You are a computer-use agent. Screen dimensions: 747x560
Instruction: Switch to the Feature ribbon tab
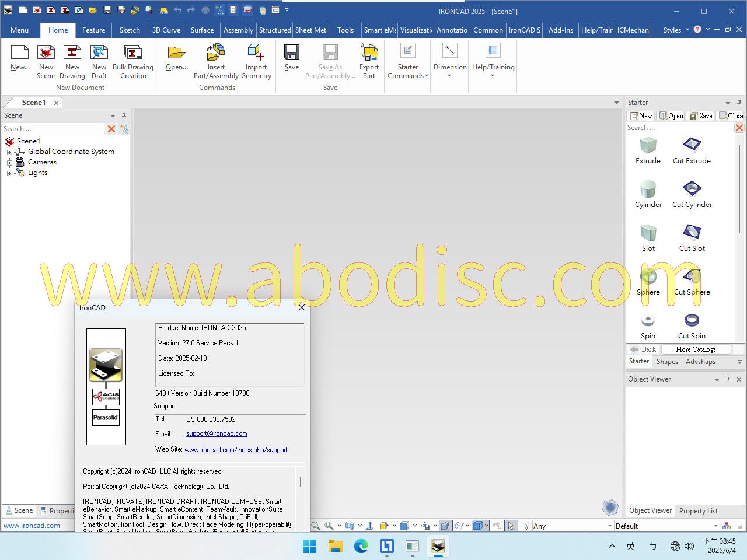[93, 30]
